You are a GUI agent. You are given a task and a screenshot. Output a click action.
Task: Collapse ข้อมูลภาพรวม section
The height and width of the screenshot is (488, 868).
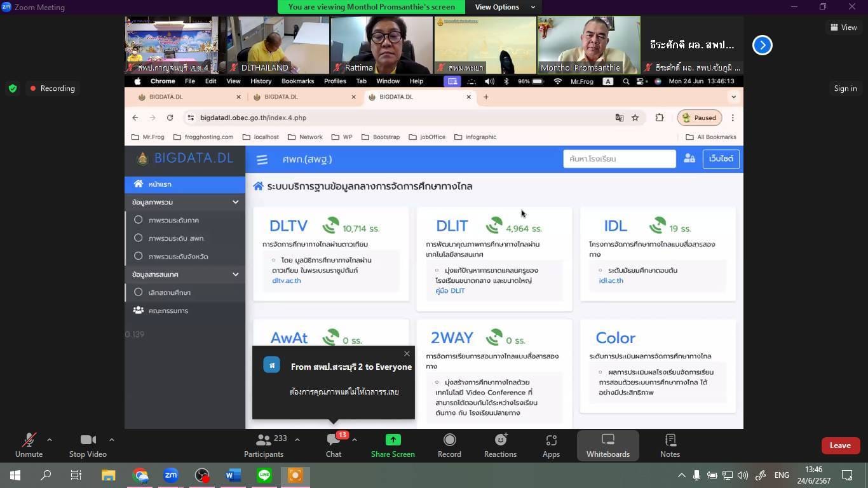(184, 202)
